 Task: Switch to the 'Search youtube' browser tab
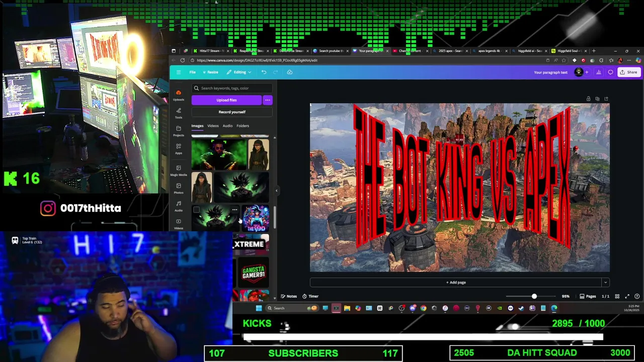point(331,51)
